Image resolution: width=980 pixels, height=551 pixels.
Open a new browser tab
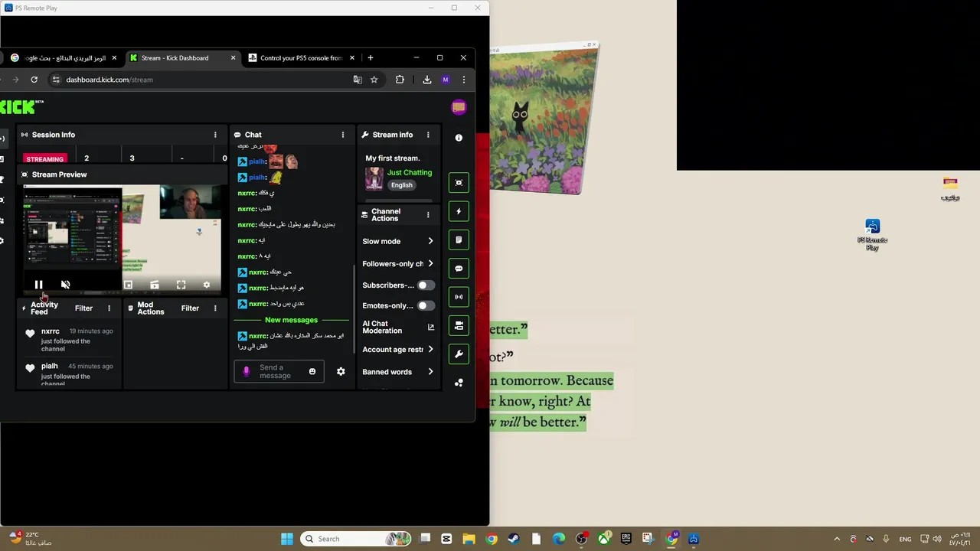(370, 58)
